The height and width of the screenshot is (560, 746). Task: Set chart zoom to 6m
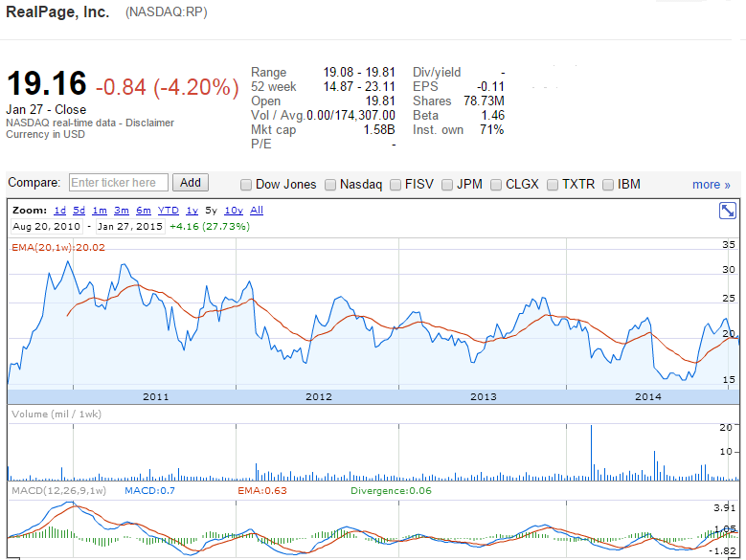(144, 210)
